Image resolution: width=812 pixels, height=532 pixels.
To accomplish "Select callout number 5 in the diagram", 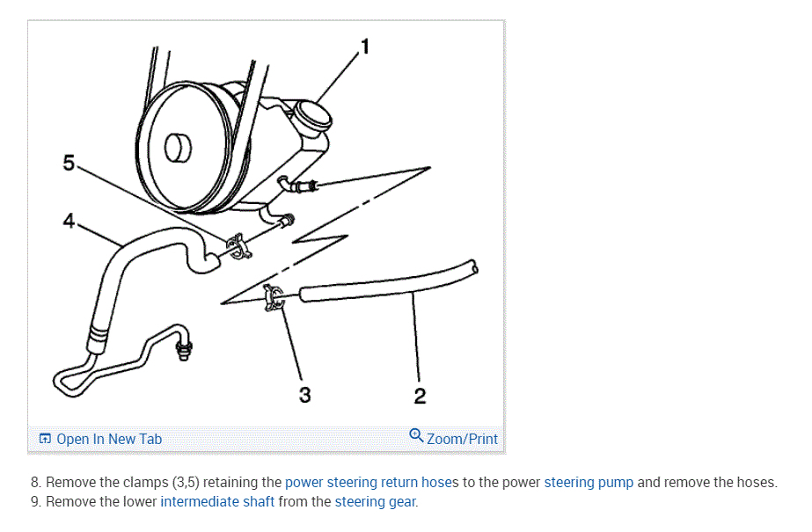I will coord(69,163).
